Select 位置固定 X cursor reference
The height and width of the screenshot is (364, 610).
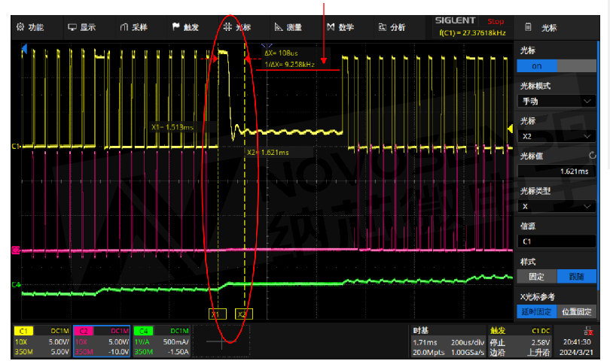click(576, 311)
